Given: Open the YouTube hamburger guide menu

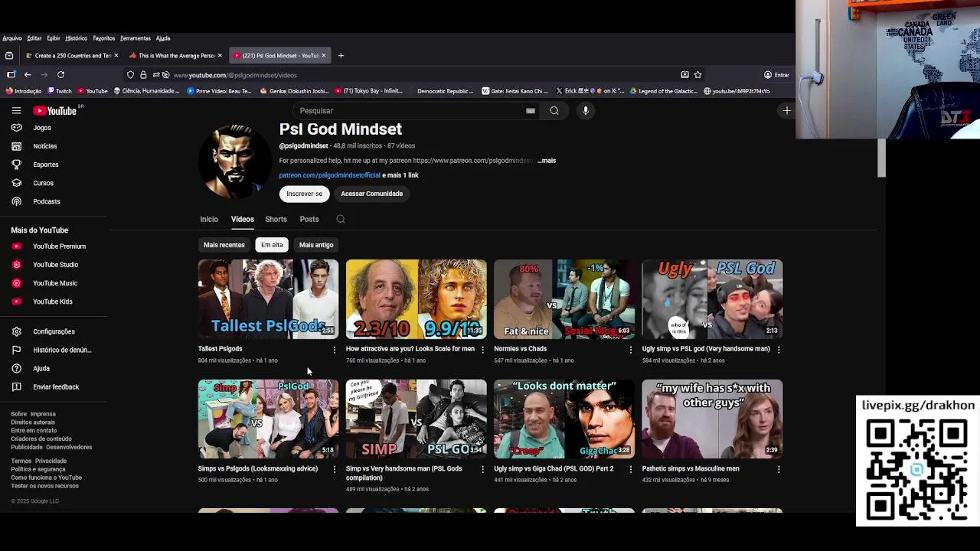Looking at the screenshot, I should click(x=16, y=110).
